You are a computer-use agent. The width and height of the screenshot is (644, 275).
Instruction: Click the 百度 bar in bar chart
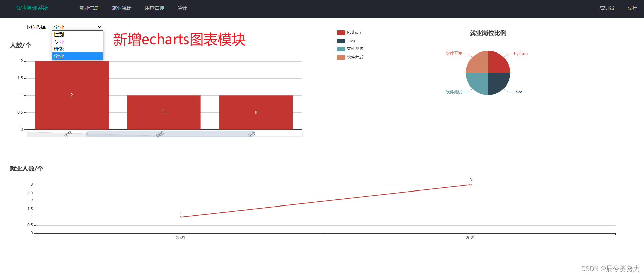click(256, 112)
